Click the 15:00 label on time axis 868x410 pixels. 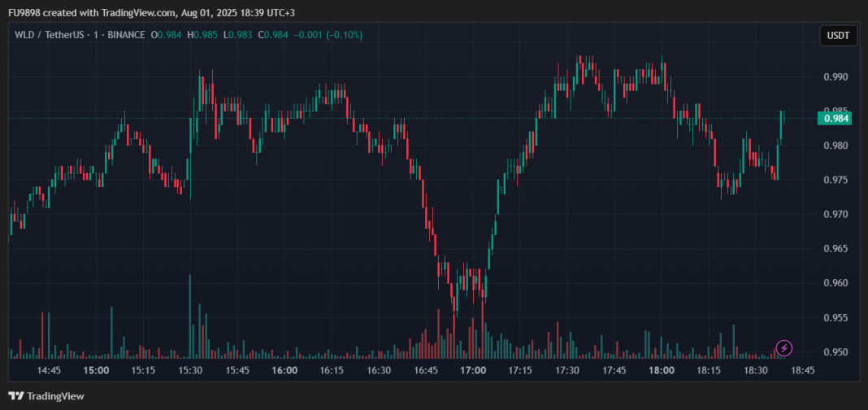(x=96, y=370)
